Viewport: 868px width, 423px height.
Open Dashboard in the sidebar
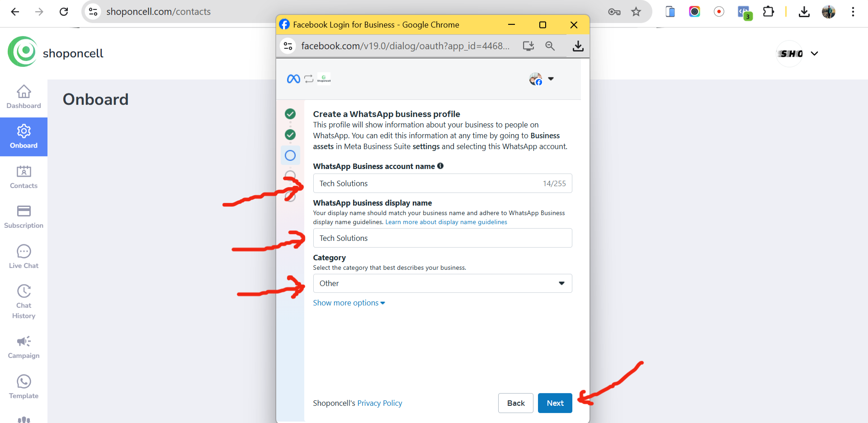(24, 97)
